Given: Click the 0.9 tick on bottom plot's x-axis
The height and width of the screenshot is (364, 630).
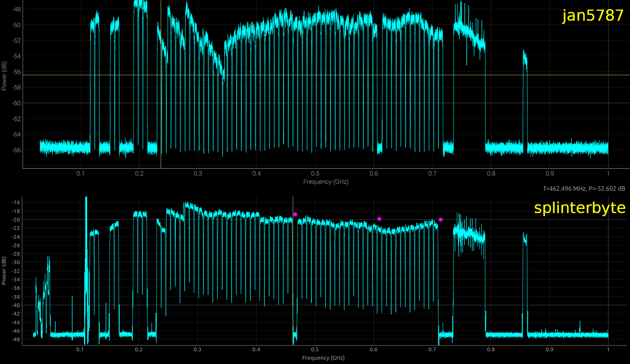Looking at the screenshot, I should (x=550, y=349).
